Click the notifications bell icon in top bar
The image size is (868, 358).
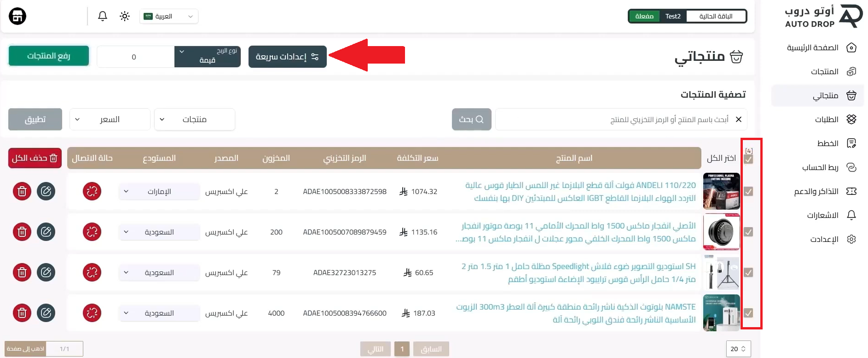pos(103,16)
